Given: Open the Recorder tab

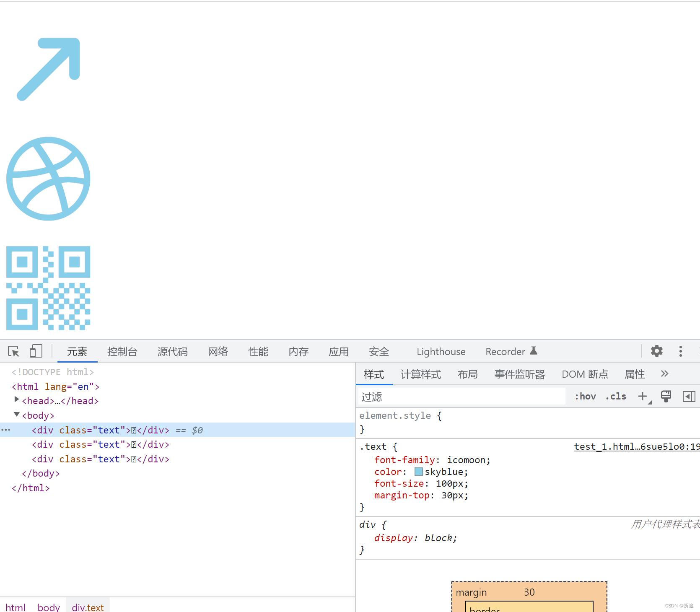Looking at the screenshot, I should [505, 352].
